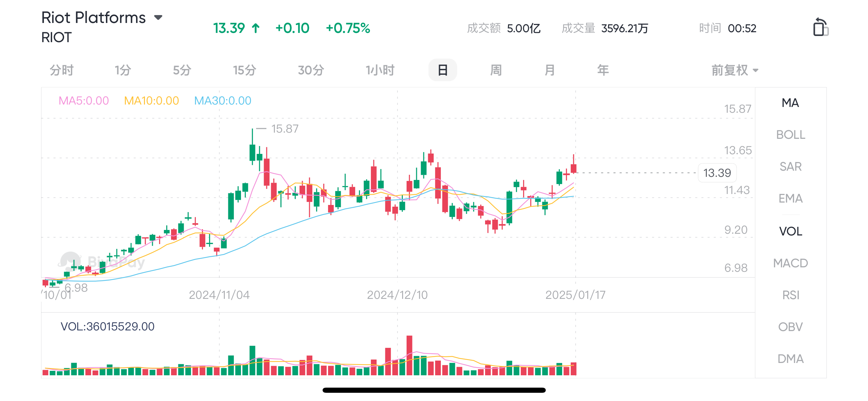Show the RSI sub-chart indicator
Image resolution: width=868 pixels, height=401 pixels.
click(791, 295)
